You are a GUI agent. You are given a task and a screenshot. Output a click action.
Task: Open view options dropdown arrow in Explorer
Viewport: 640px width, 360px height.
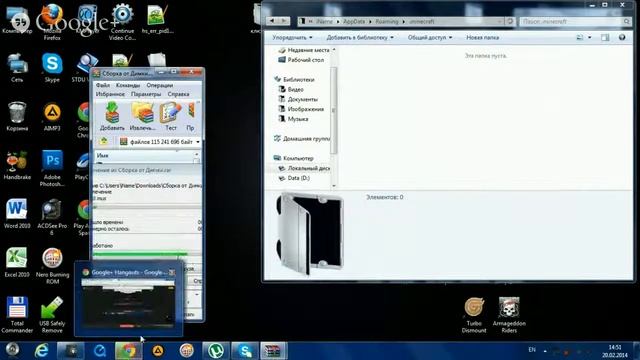(589, 38)
